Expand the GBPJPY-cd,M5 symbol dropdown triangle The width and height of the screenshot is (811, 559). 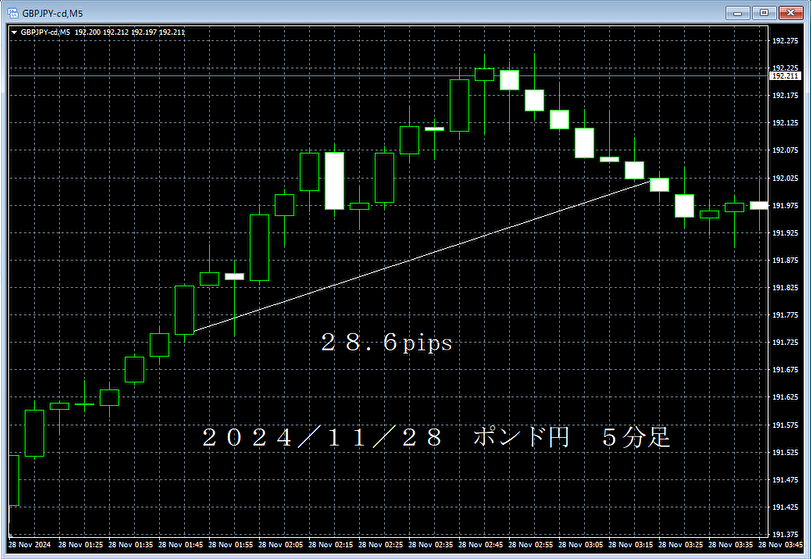pos(14,33)
